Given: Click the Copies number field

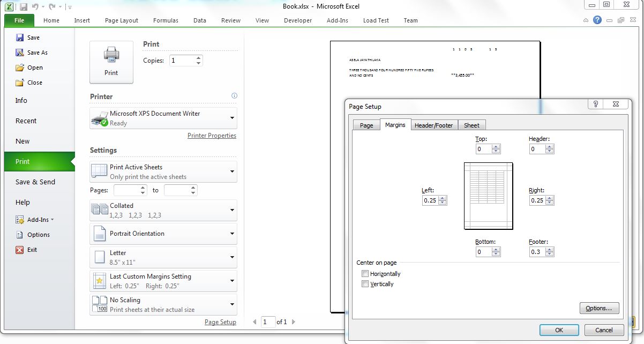Looking at the screenshot, I should [182, 61].
